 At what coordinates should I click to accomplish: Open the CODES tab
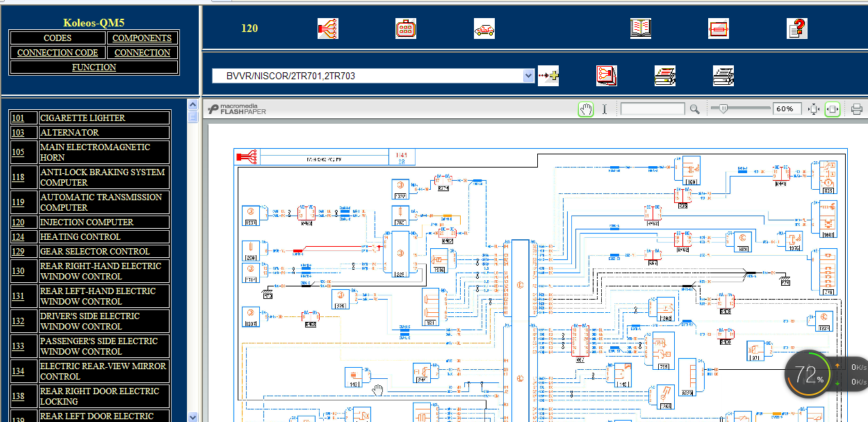click(x=58, y=38)
